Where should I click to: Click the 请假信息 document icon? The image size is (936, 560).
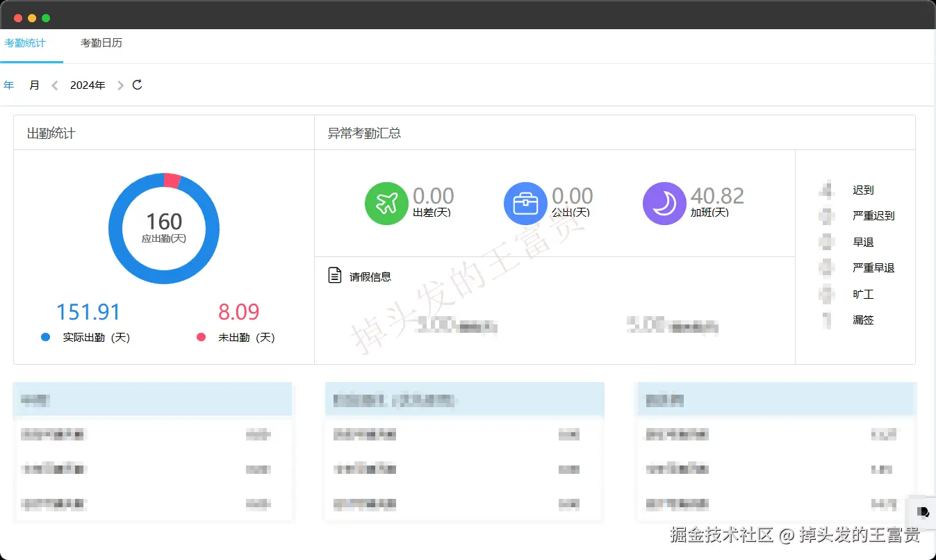335,275
